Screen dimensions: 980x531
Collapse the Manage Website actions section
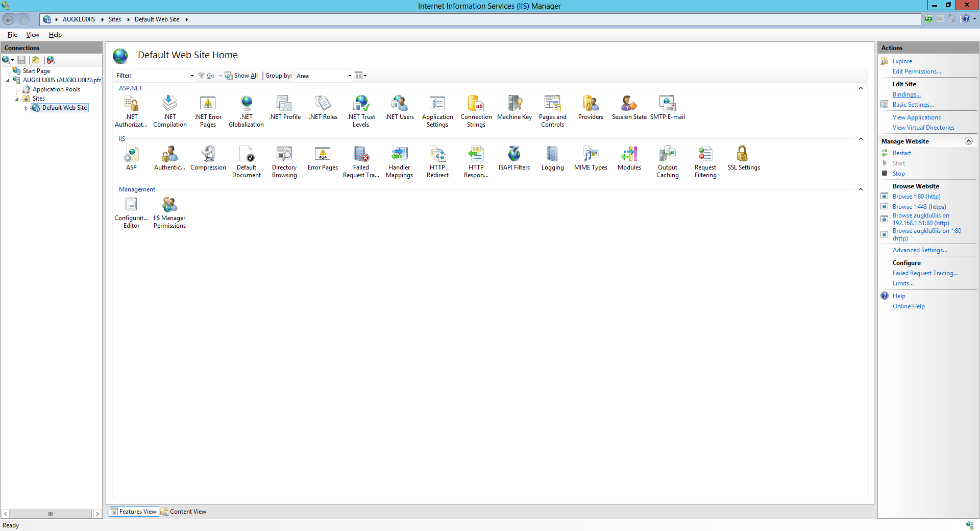[968, 141]
